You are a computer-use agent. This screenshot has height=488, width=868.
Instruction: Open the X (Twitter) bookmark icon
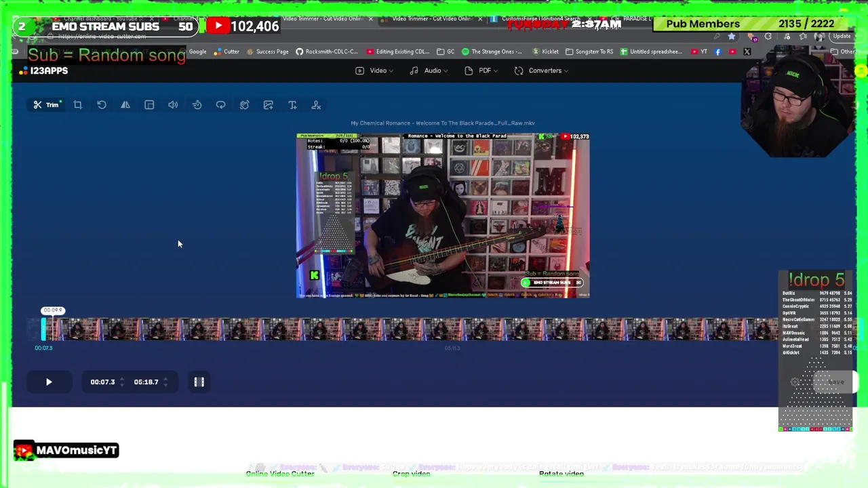[747, 52]
